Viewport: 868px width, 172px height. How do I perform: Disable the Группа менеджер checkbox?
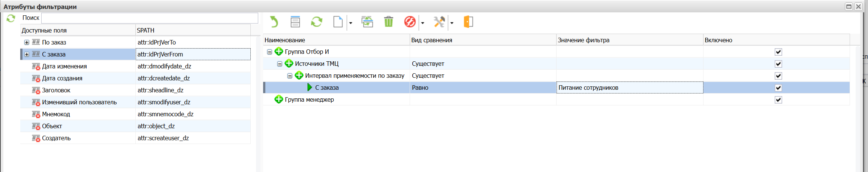pos(778,100)
